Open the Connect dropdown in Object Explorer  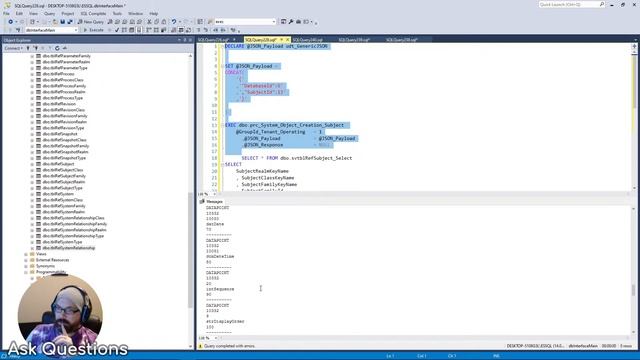[x=13, y=48]
